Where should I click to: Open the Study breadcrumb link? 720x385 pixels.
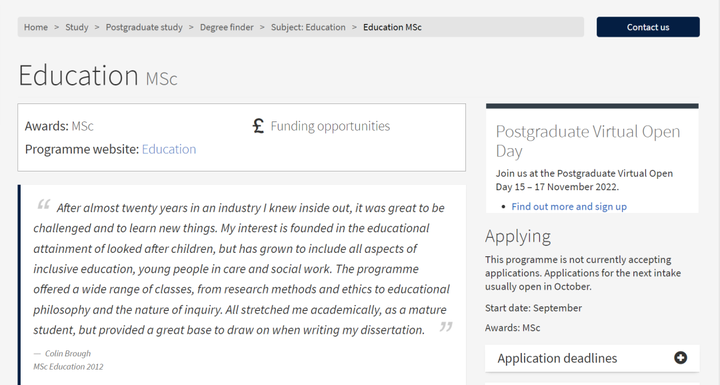click(x=77, y=27)
